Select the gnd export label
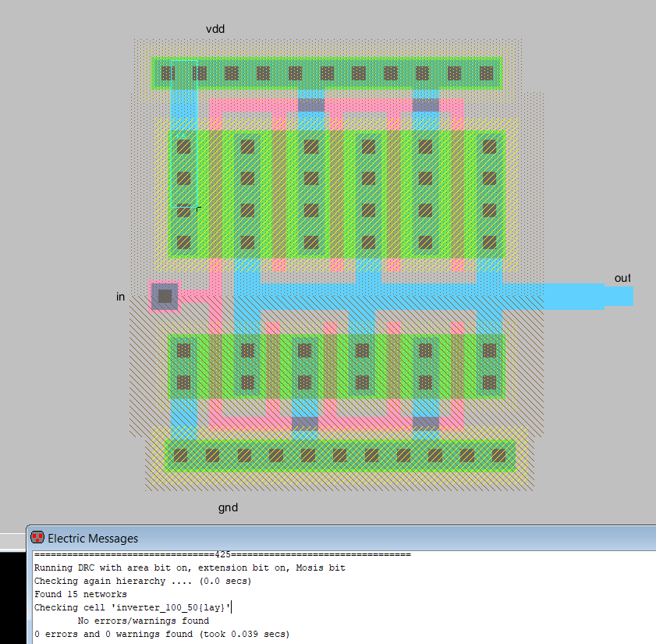This screenshot has height=644, width=656. (x=228, y=507)
